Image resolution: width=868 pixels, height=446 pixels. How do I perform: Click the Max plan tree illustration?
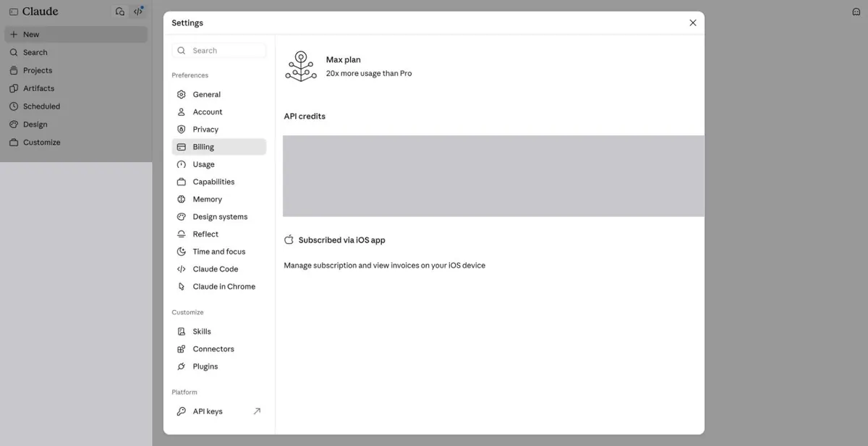click(301, 66)
